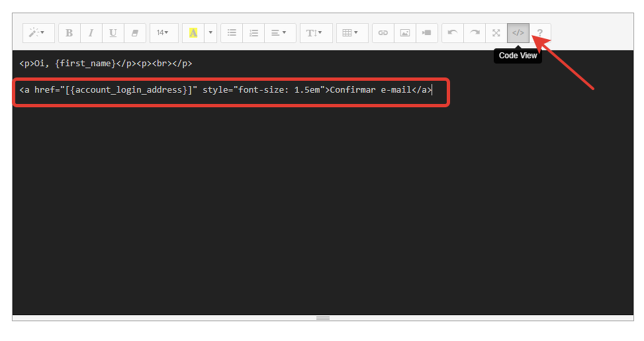Undo the last change
The height and width of the screenshot is (341, 644).
[453, 32]
